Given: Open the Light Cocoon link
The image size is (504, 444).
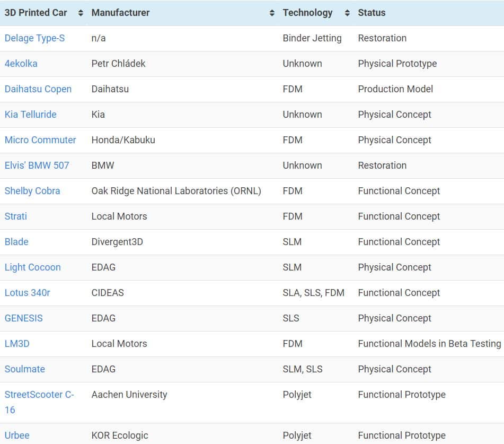Looking at the screenshot, I should pyautogui.click(x=32, y=267).
